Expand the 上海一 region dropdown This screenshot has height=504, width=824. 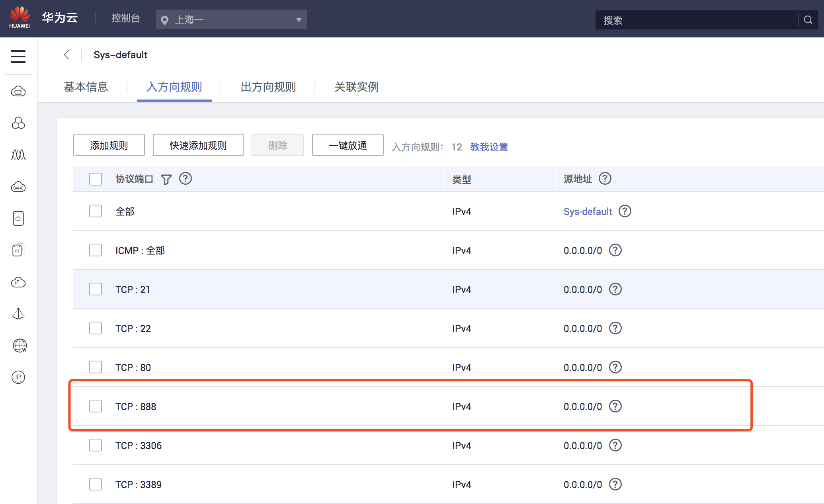(x=231, y=20)
